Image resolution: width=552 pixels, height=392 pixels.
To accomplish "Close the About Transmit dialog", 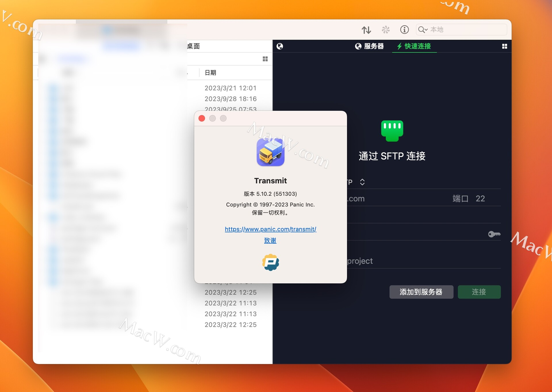I will coord(202,118).
